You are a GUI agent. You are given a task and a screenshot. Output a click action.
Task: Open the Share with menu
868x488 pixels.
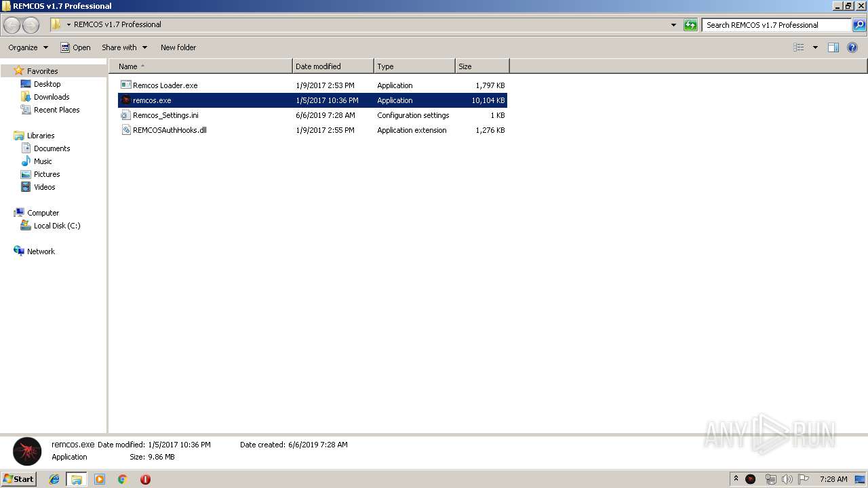click(x=124, y=47)
